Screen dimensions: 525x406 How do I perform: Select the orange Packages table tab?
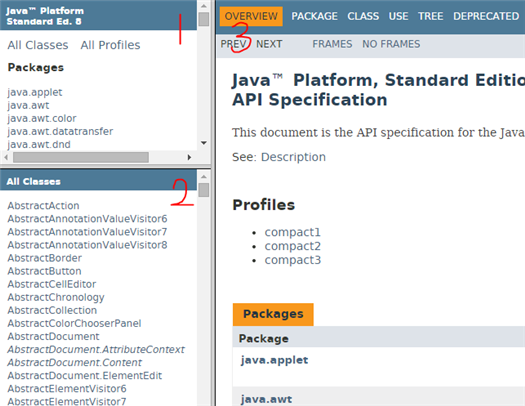(273, 314)
